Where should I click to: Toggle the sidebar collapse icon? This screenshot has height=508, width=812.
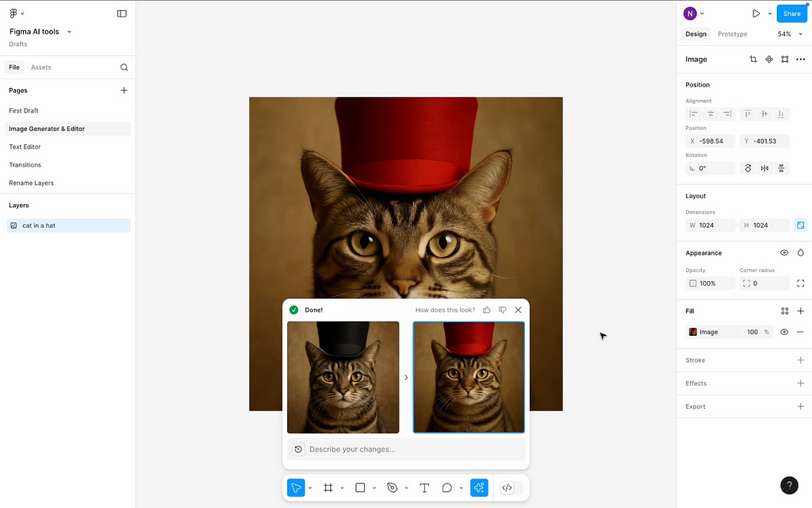click(x=121, y=13)
